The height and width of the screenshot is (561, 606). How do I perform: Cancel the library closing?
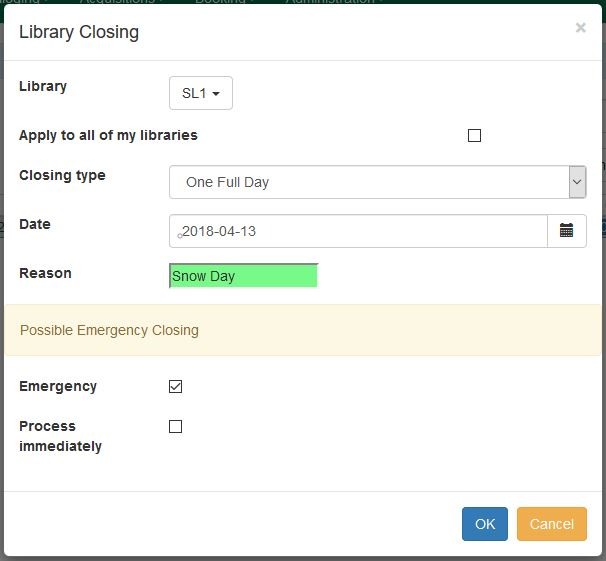551,524
